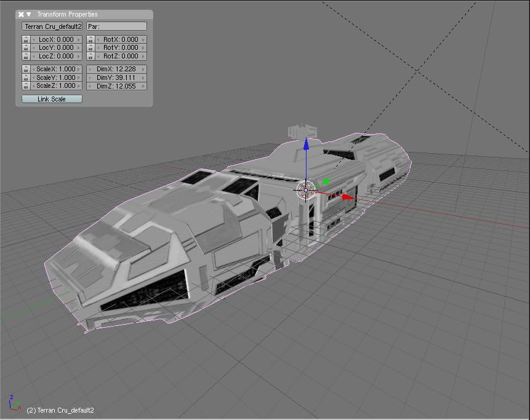Image resolution: width=530 pixels, height=420 pixels.
Task: Decrease ScaleZ with its left arrow
Action: (33, 85)
